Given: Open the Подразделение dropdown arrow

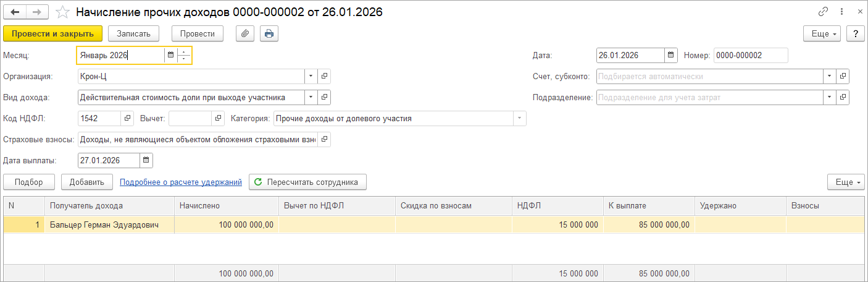Looking at the screenshot, I should coord(830,97).
